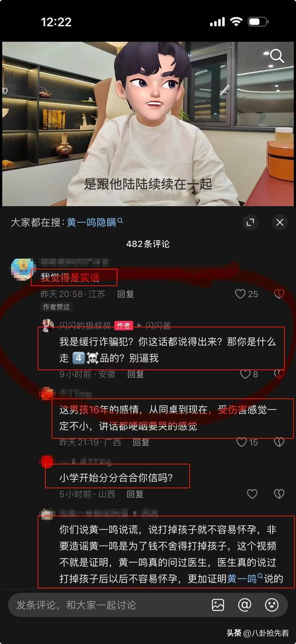Like the 小学开始分分合合 comment
The height and width of the screenshot is (644, 296).
point(252,494)
